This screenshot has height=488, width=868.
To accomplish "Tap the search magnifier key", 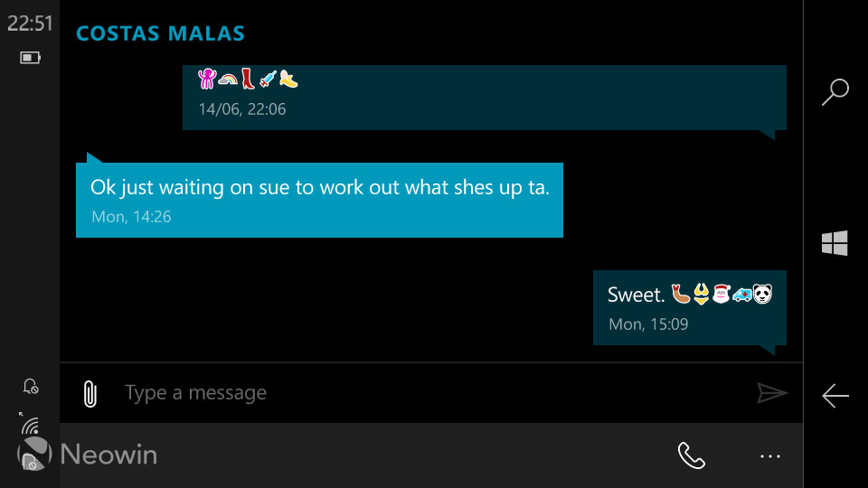I will pos(835,91).
